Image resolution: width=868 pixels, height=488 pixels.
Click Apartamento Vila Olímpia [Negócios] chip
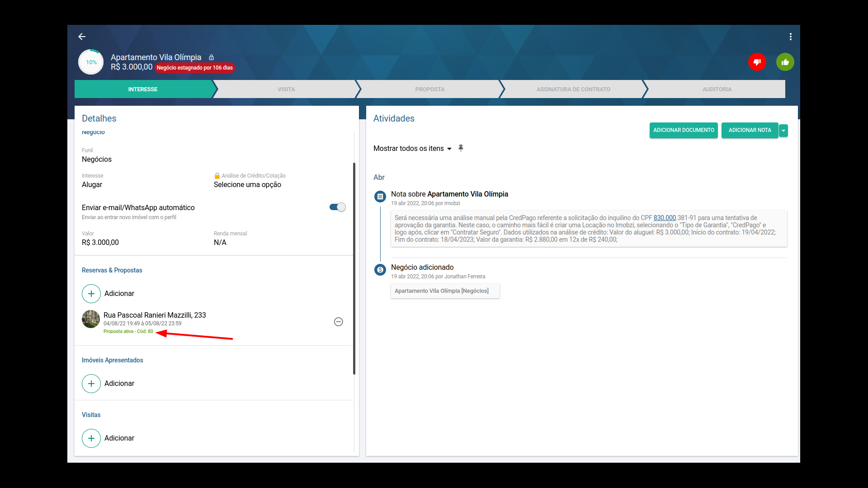coord(445,291)
